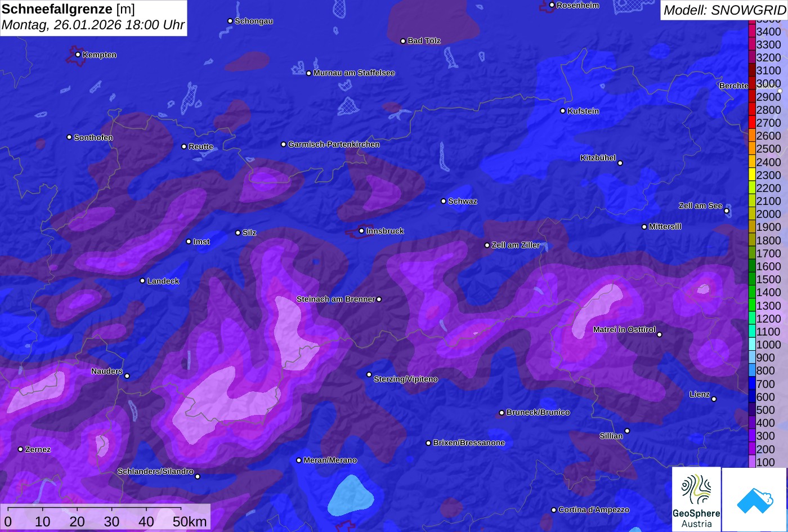Select the 300 m legend color swatch
This screenshot has height=532, width=788.
tap(751, 436)
